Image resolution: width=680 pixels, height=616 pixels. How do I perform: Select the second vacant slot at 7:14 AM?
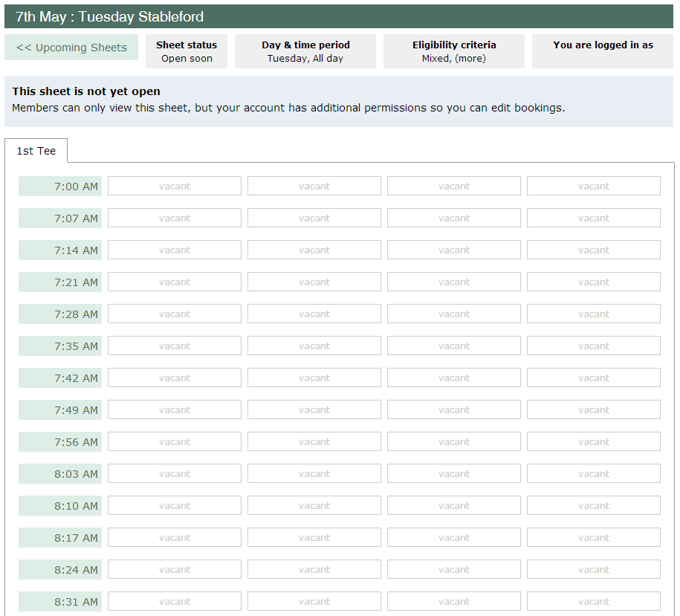pyautogui.click(x=314, y=250)
